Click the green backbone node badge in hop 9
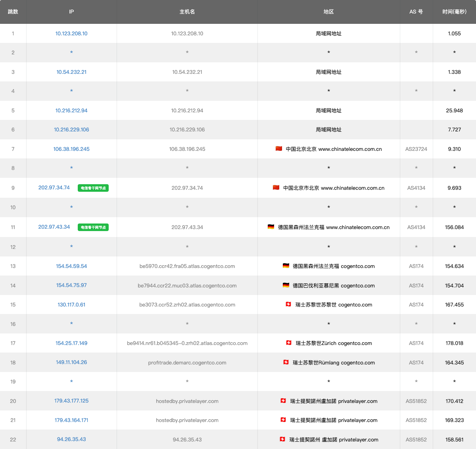 coord(93,188)
